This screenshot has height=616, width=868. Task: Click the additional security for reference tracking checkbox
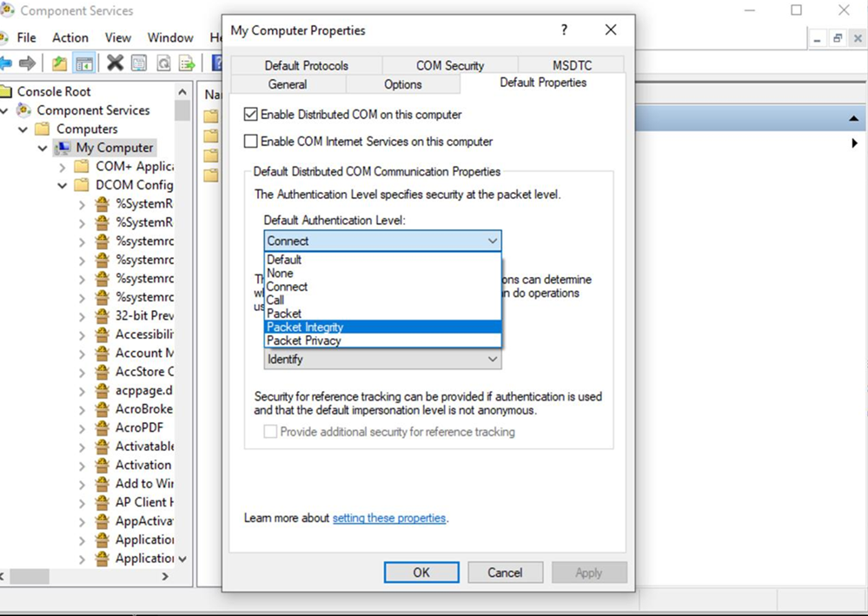coord(270,432)
